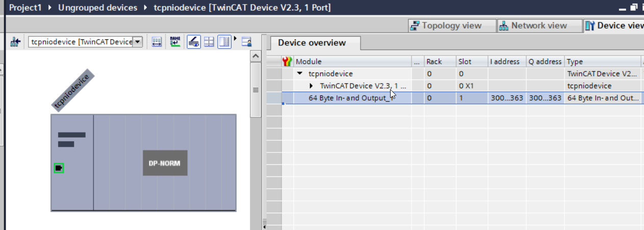Click the assign device name icon
This screenshot has width=644, height=230.
[175, 42]
